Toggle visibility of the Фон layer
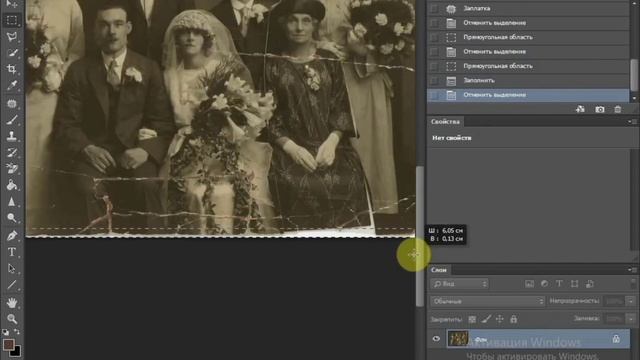Viewport: 640px width, 360px height. [436, 339]
